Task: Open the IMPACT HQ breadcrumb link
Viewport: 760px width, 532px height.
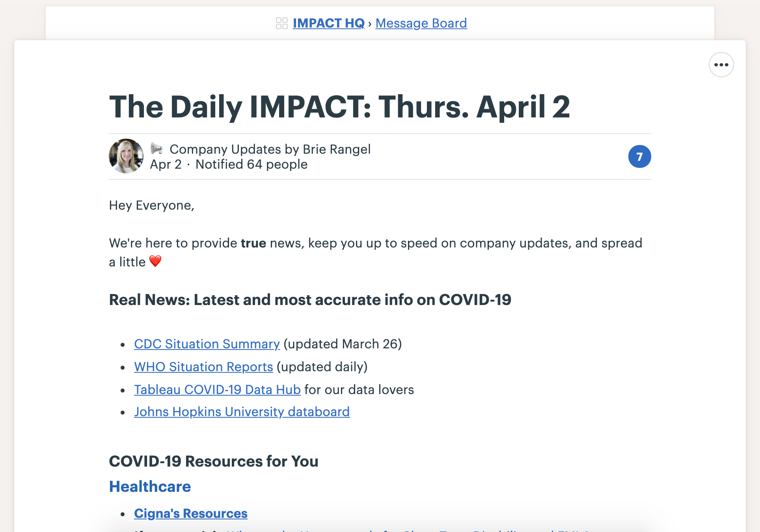Action: (328, 23)
